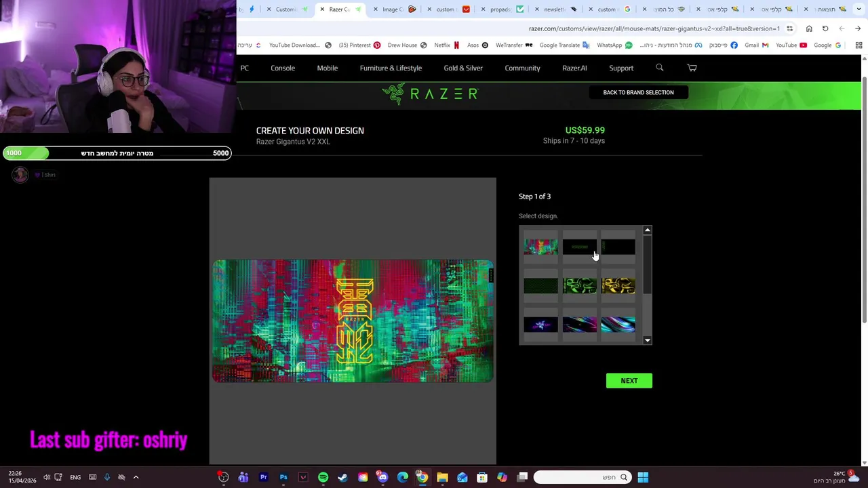The width and height of the screenshot is (868, 488).
Task: Open Spotify from the taskbar
Action: click(x=323, y=477)
